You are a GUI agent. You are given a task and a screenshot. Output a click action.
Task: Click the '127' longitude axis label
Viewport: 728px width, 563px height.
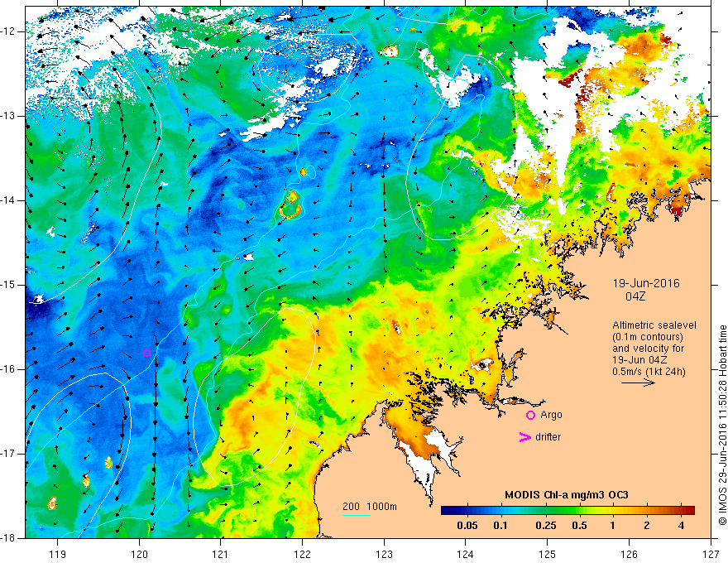[x=711, y=554]
